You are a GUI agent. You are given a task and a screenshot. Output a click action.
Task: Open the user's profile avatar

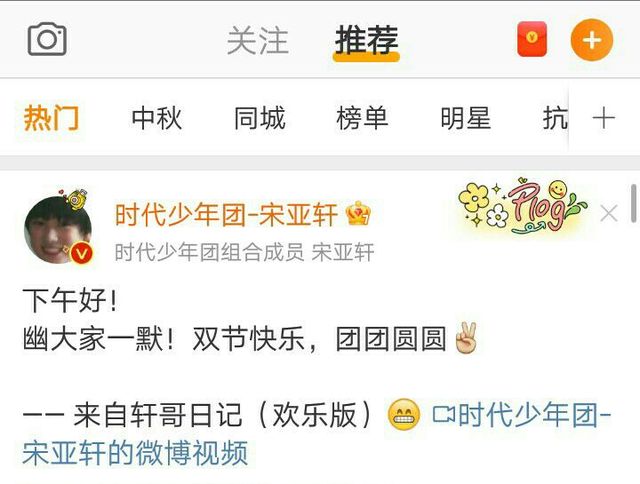click(x=58, y=230)
